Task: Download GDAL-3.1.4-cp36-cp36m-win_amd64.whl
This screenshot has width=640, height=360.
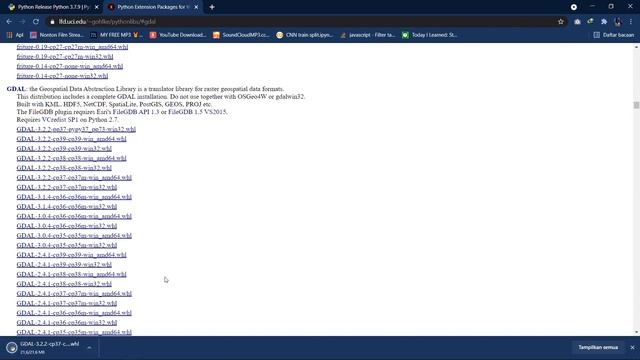Action: pyautogui.click(x=74, y=197)
